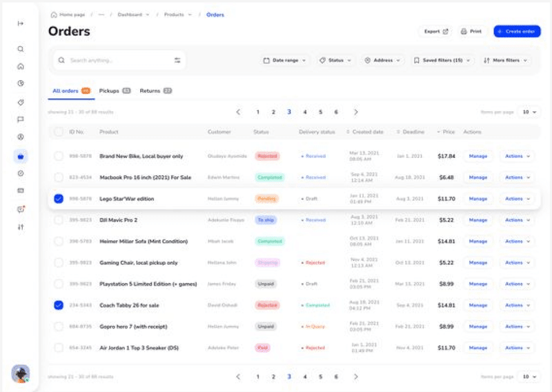Image resolution: width=552 pixels, height=392 pixels.
Task: Open the sidebar pie chart analytics icon
Action: (x=21, y=84)
